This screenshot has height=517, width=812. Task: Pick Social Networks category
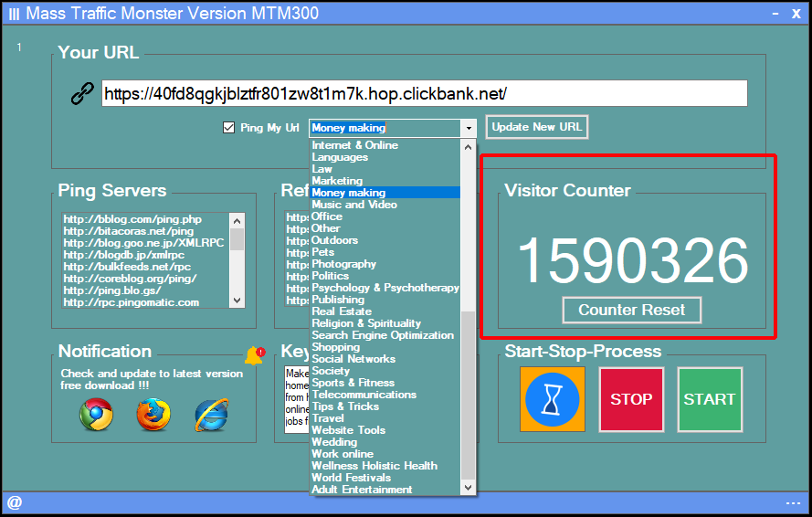(385, 360)
